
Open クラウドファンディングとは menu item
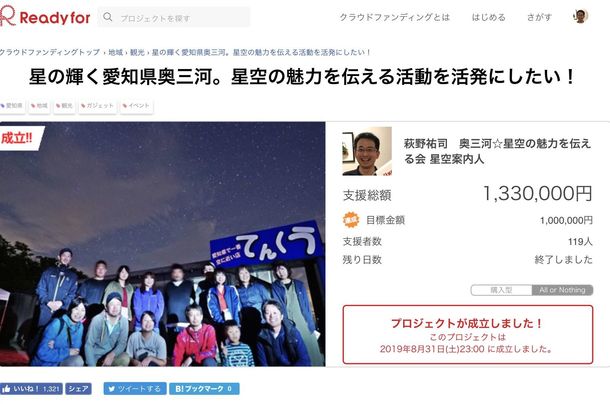click(394, 17)
